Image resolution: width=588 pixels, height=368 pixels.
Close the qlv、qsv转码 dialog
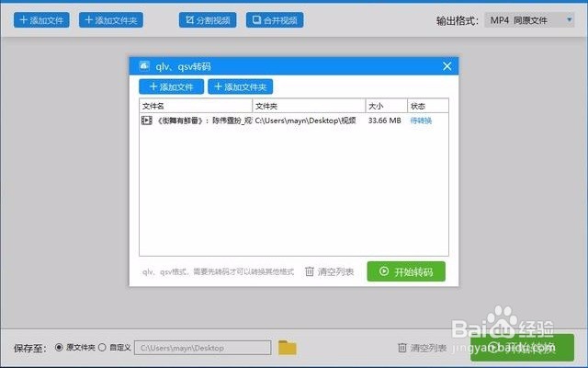pyautogui.click(x=447, y=66)
